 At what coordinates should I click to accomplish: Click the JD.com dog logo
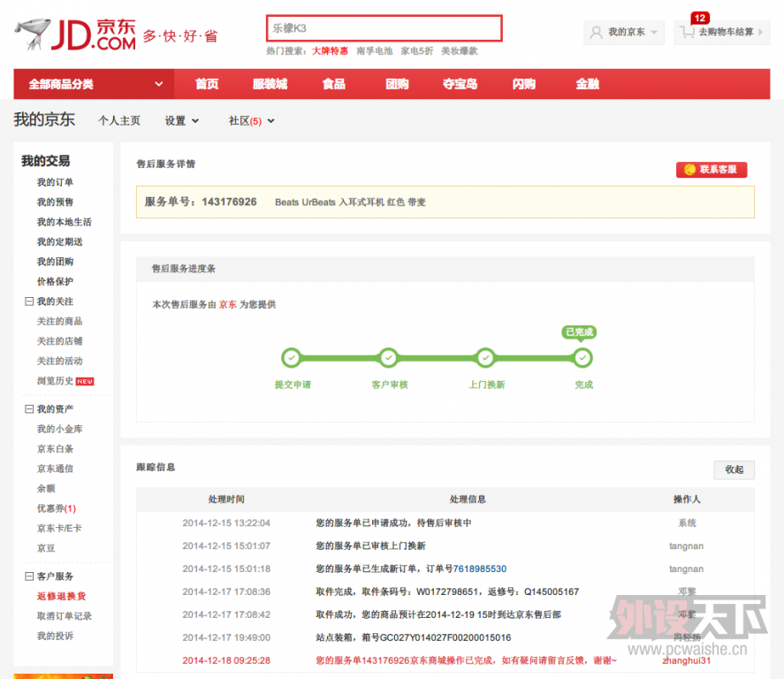75,34
